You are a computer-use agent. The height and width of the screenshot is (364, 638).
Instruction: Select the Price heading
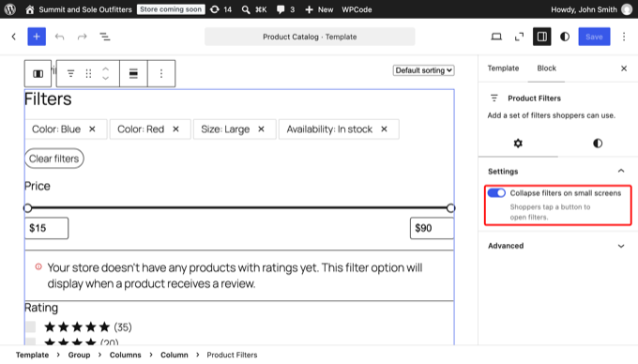point(38,186)
